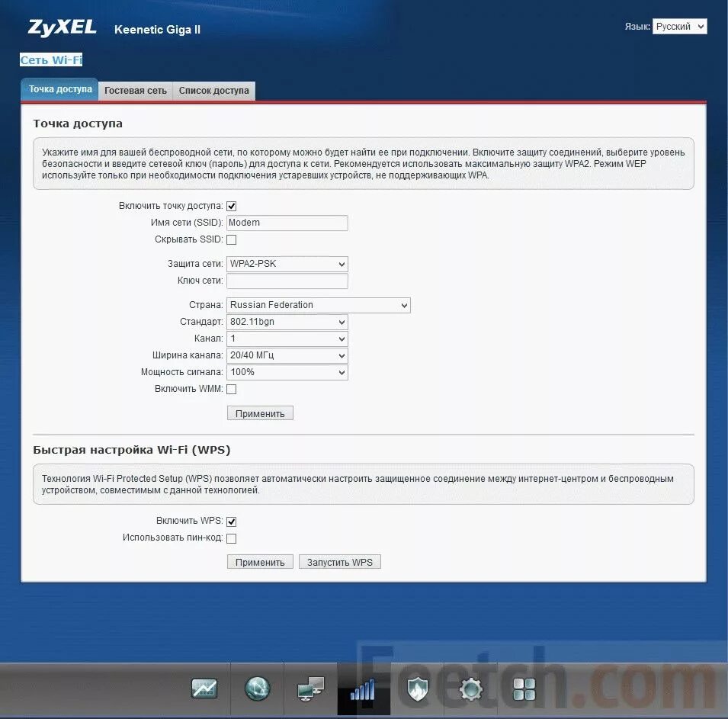Click the Включить точку доступа label
This screenshot has width=728, height=719.
[x=171, y=206]
